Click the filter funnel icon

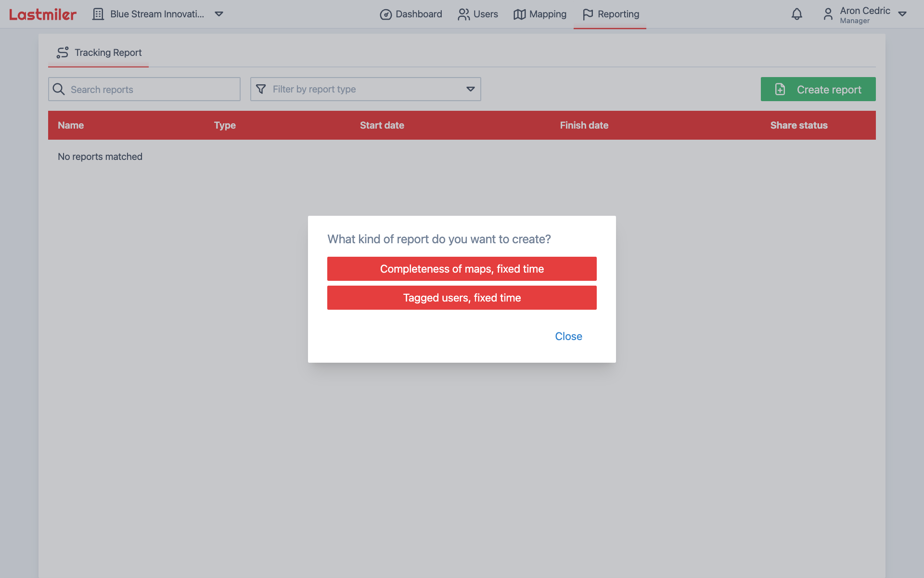pyautogui.click(x=261, y=89)
